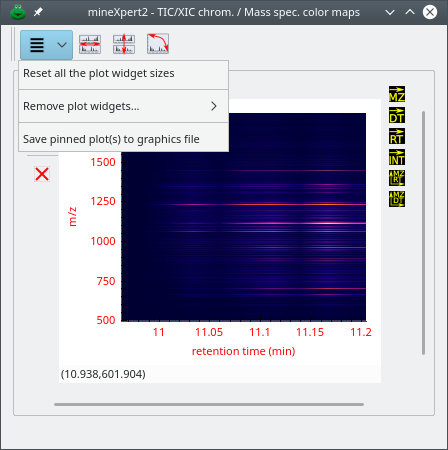
Task: Integrate to DT drift spectrum
Action: click(x=397, y=115)
